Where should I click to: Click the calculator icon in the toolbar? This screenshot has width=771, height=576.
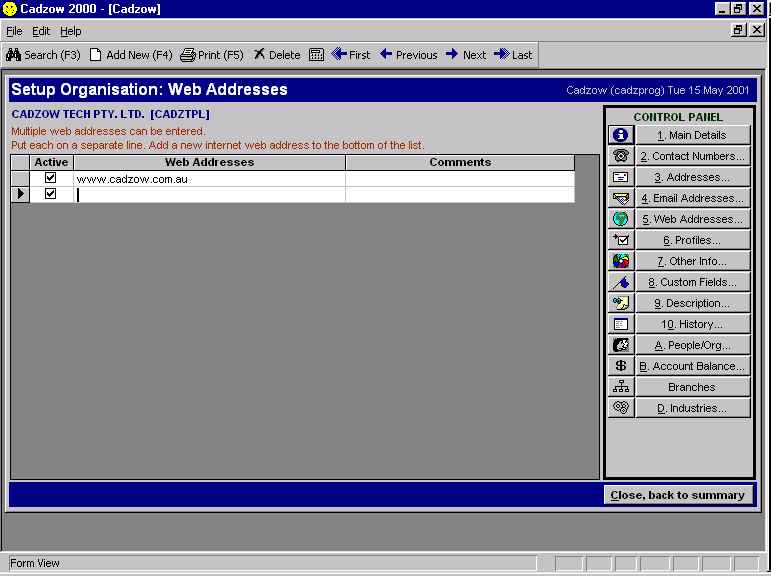click(316, 55)
